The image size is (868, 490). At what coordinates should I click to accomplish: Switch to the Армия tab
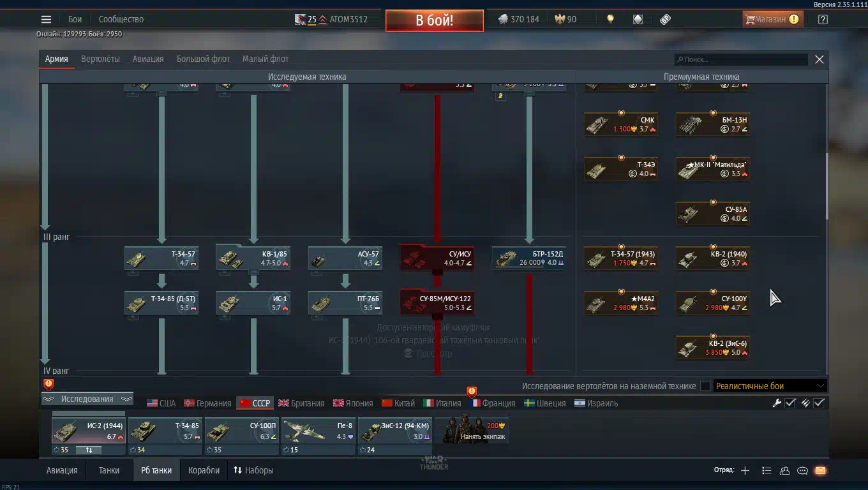click(x=56, y=59)
